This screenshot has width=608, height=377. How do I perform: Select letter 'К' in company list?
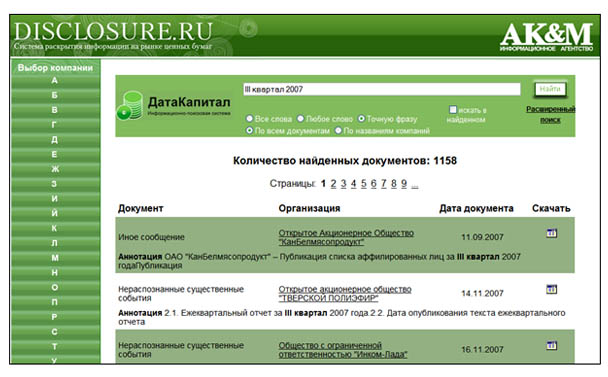[55, 228]
